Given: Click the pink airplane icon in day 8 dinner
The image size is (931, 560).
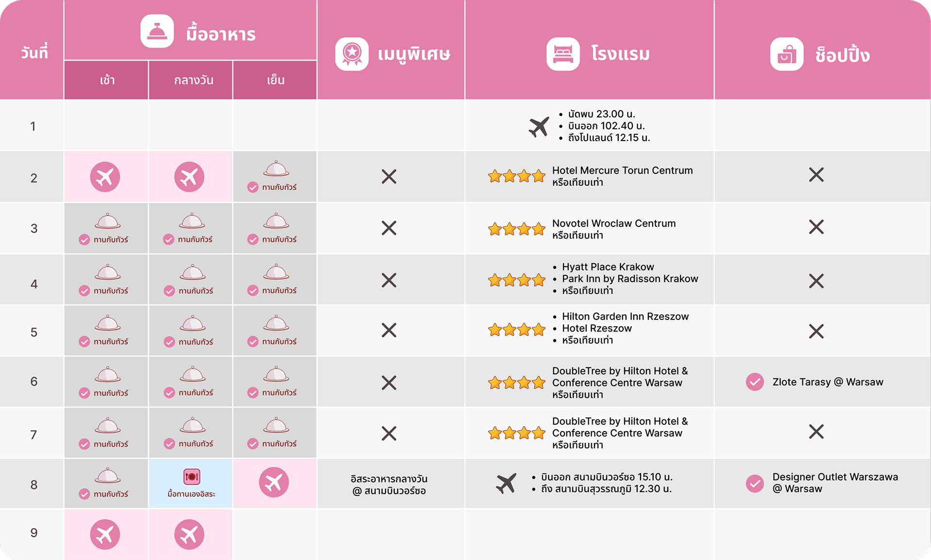Looking at the screenshot, I should coord(274,482).
